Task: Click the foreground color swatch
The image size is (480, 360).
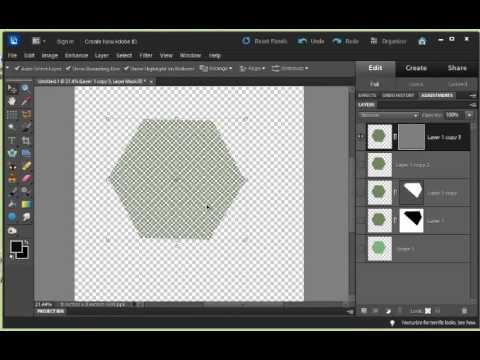Action: (16, 247)
